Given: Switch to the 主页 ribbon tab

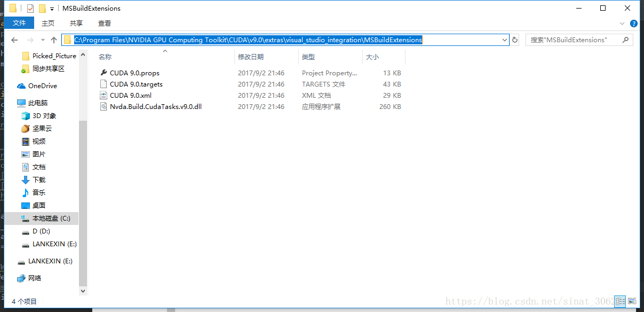Looking at the screenshot, I should tap(47, 23).
